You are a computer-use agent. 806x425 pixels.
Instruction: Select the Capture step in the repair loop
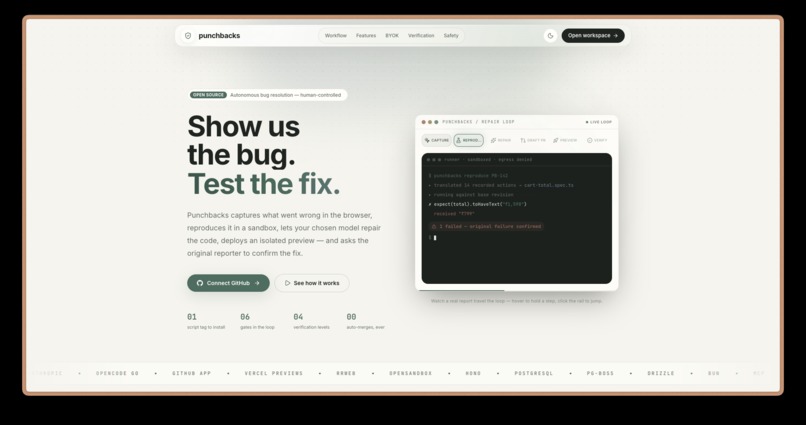click(436, 140)
